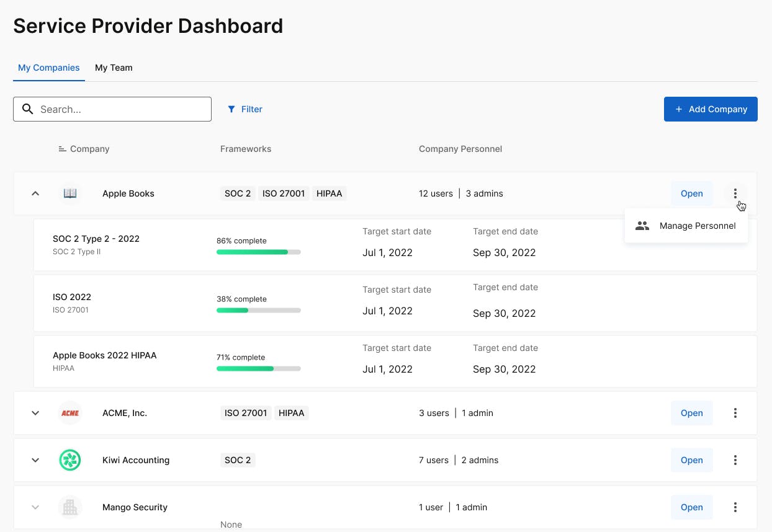The width and height of the screenshot is (772, 532).
Task: Click the Kiwi Accounting green logo
Action: tap(70, 460)
